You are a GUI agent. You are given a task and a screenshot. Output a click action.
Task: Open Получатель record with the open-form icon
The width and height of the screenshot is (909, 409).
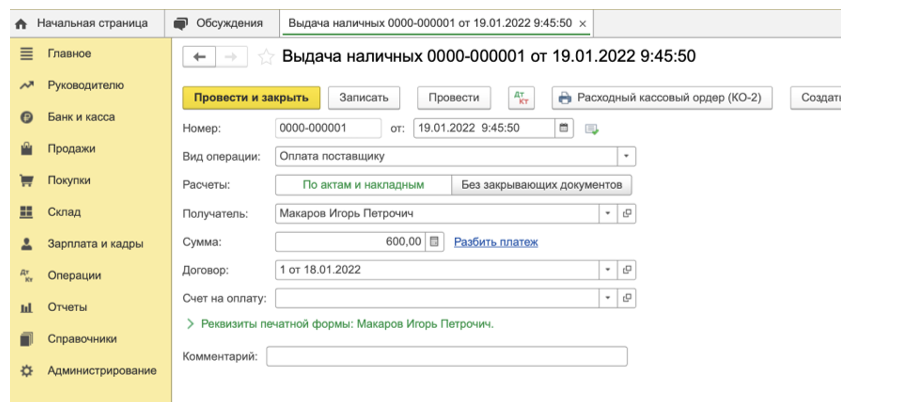[x=627, y=213]
